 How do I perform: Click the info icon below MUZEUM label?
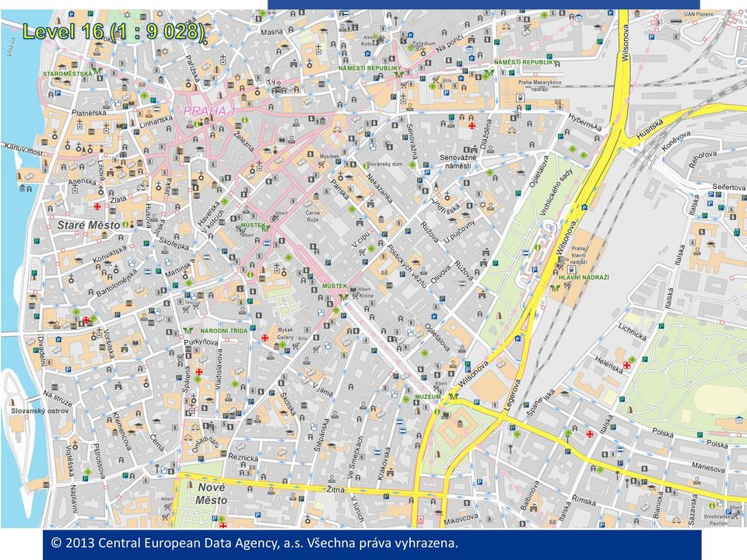[437, 411]
